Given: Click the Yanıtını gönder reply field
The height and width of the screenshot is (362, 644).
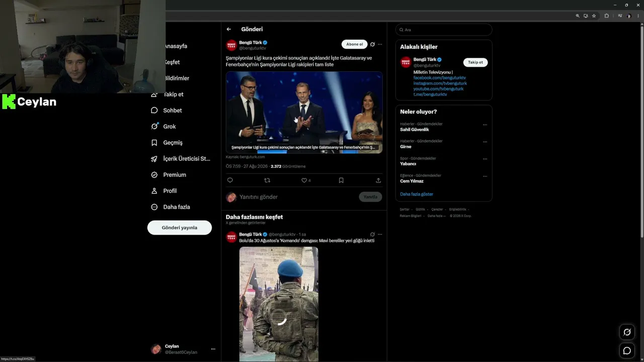Looking at the screenshot, I should click(x=297, y=197).
